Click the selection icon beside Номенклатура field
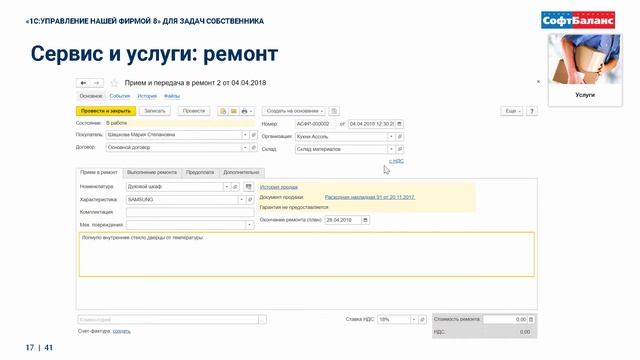This screenshot has height=360, width=640. tap(248, 187)
